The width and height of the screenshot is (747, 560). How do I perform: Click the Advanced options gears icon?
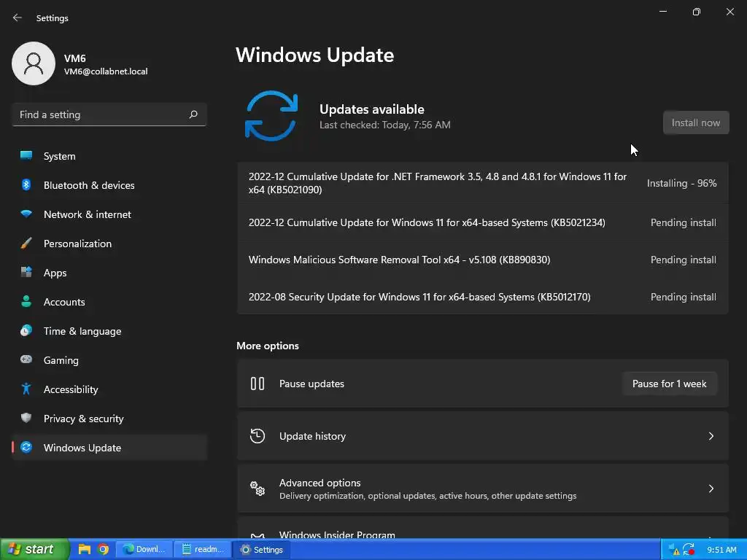pyautogui.click(x=258, y=488)
